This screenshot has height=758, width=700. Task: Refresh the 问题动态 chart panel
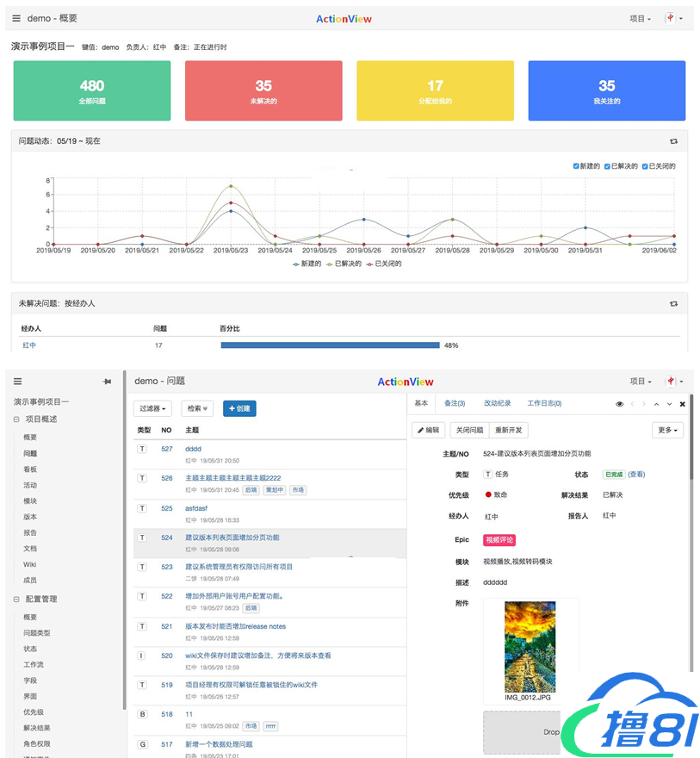(673, 141)
